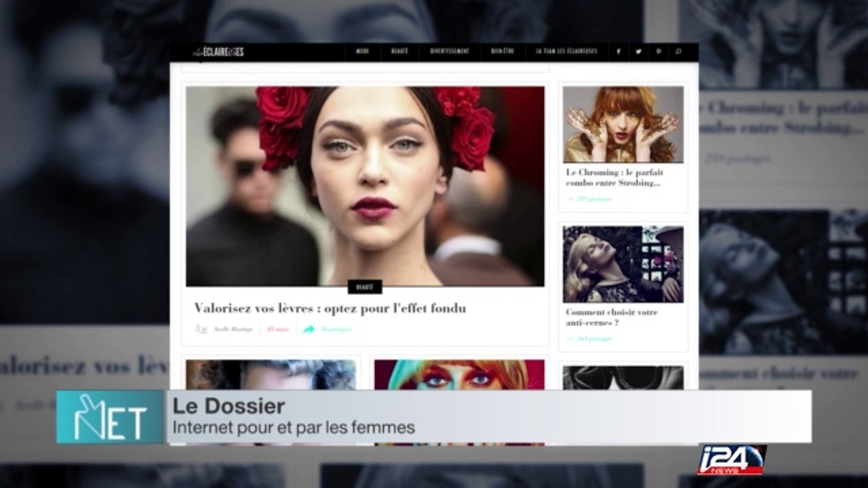Click the i24 News channel logo
Image resolution: width=868 pixels, height=488 pixels.
click(732, 460)
